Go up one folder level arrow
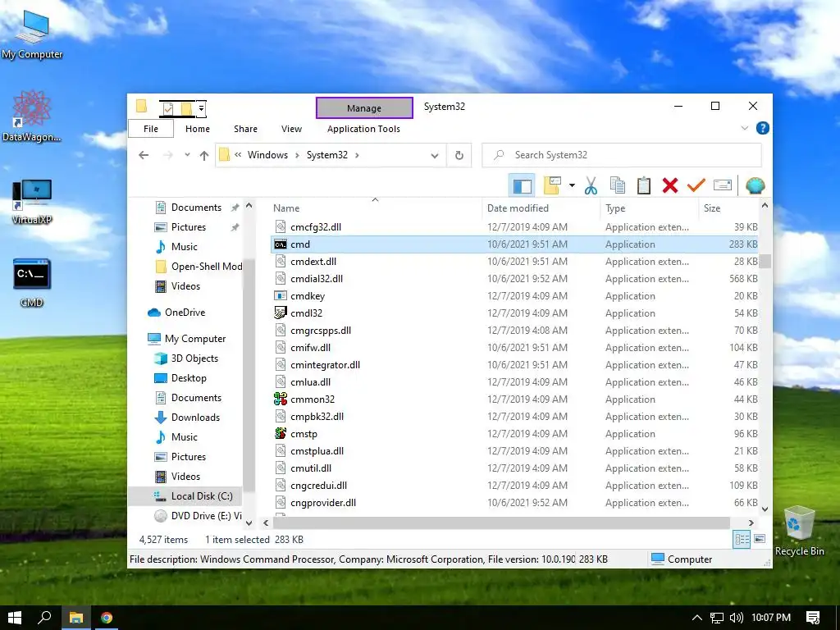 (x=203, y=155)
